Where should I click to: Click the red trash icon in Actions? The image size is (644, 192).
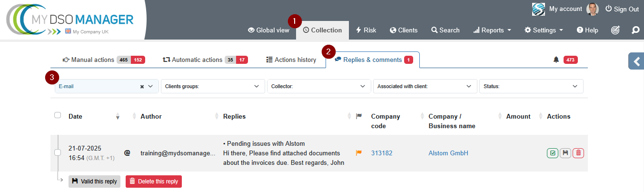pos(578,153)
